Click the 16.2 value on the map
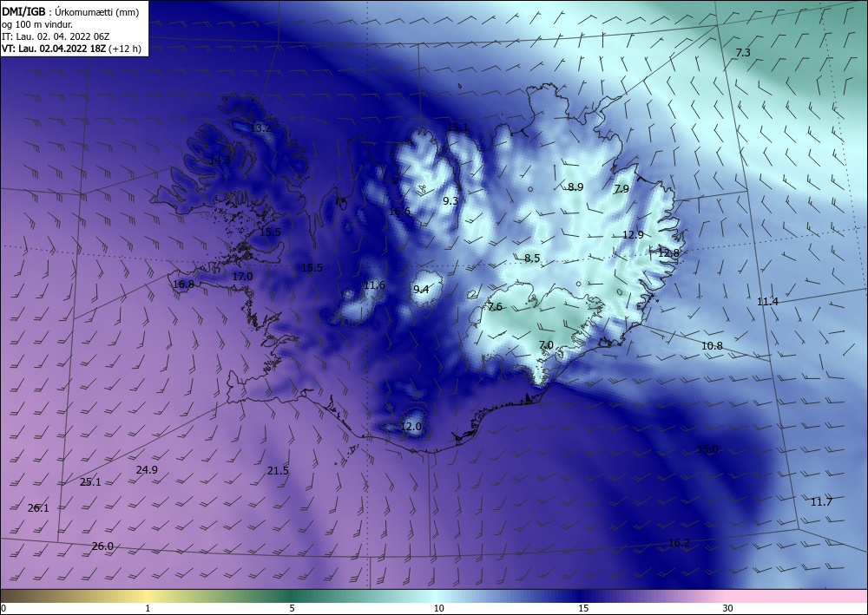The width and height of the screenshot is (868, 615). point(679,542)
